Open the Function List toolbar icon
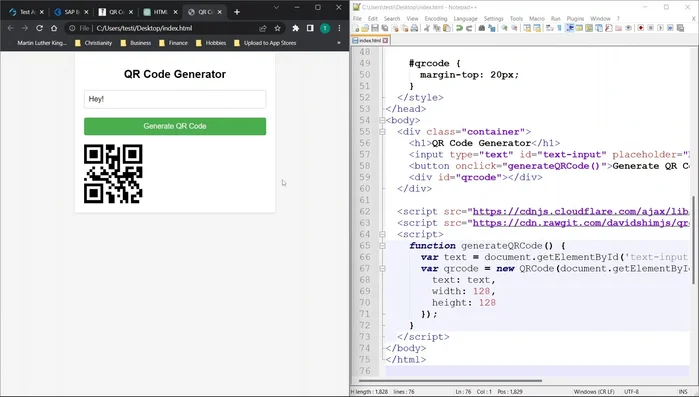 pyautogui.click(x=609, y=28)
